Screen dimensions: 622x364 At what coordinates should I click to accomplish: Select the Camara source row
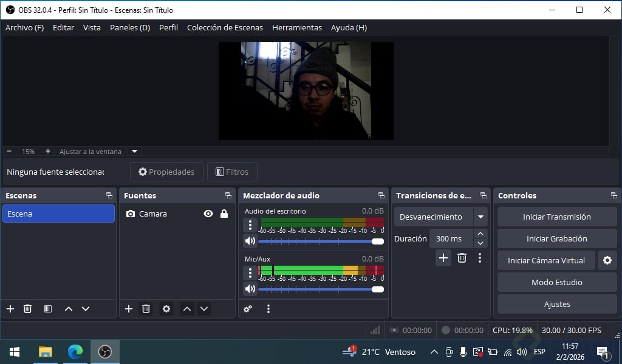pos(177,214)
